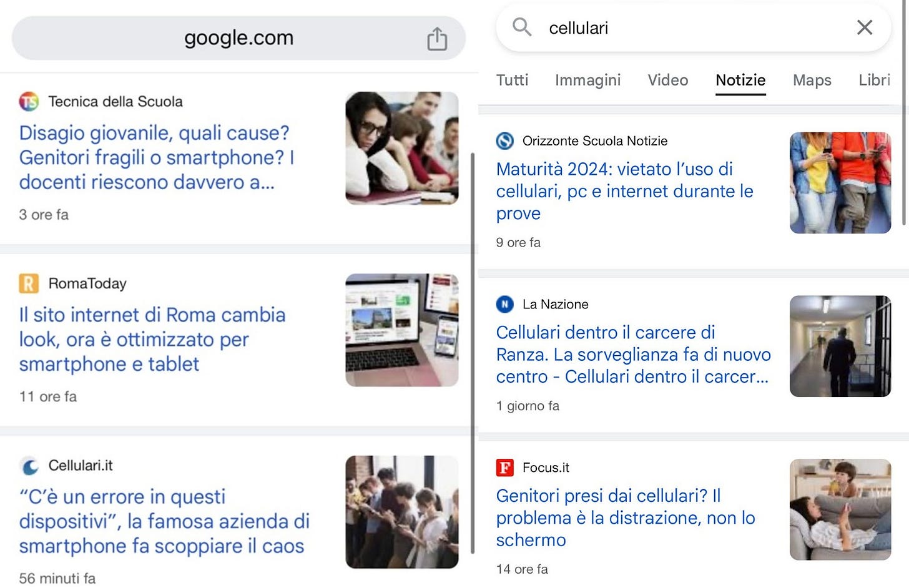Image resolution: width=909 pixels, height=588 pixels.
Task: Open the Genitori presi dai cellulari headline
Action: point(626,517)
